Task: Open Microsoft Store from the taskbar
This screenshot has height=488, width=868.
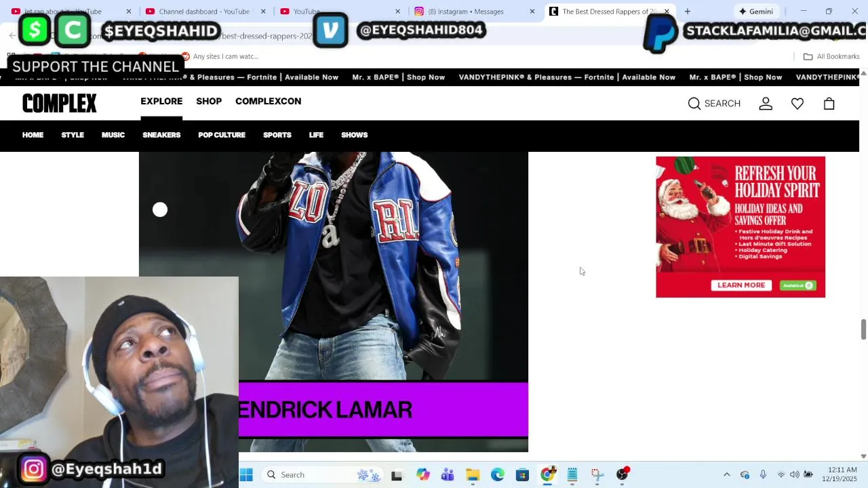Action: click(522, 475)
